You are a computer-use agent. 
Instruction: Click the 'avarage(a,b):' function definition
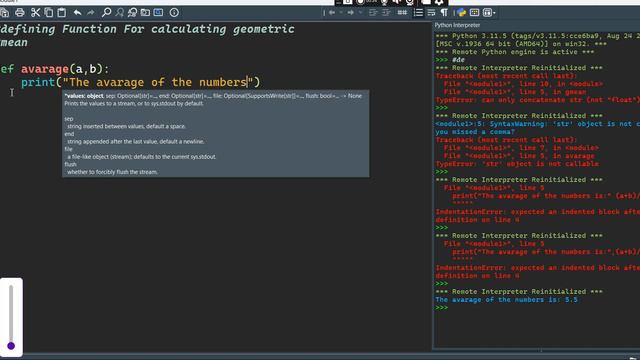[x=65, y=69]
